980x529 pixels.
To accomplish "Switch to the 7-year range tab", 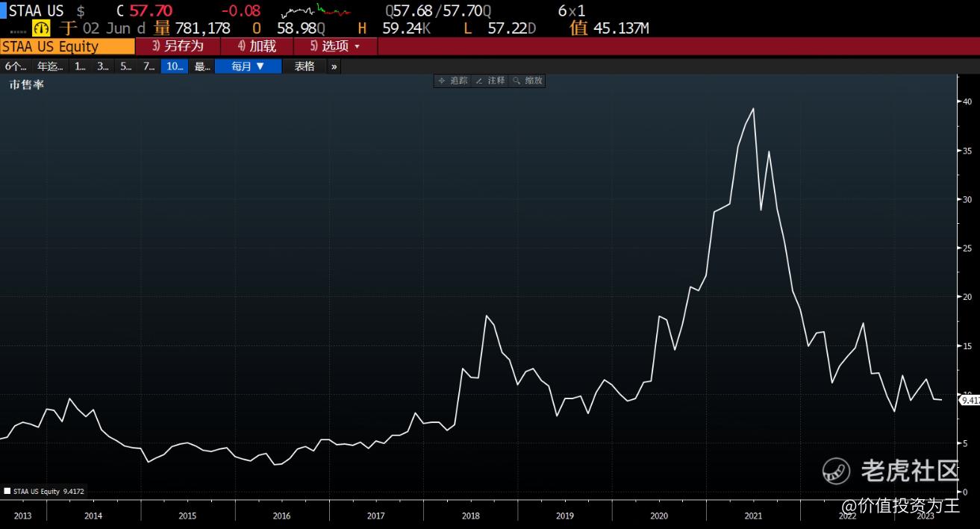I will (x=149, y=66).
